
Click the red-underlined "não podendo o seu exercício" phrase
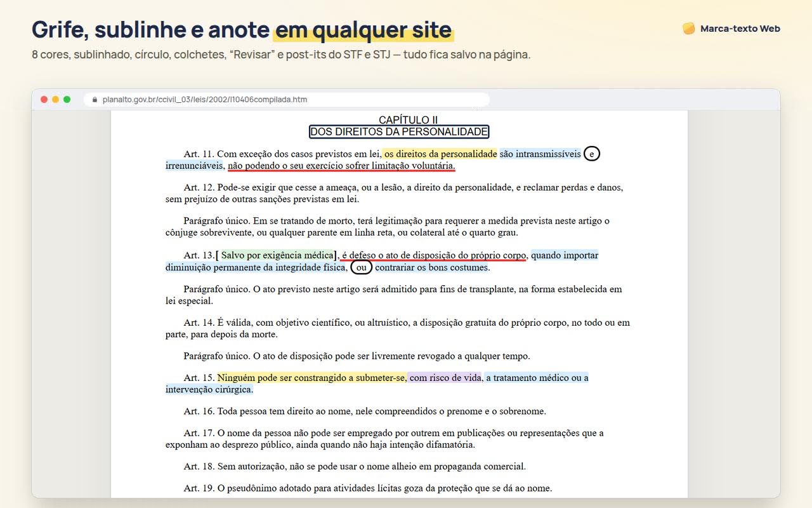click(341, 166)
